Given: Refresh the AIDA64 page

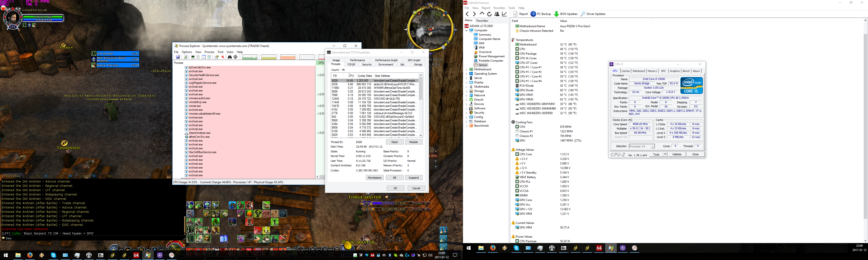Looking at the screenshot, I should click(489, 14).
